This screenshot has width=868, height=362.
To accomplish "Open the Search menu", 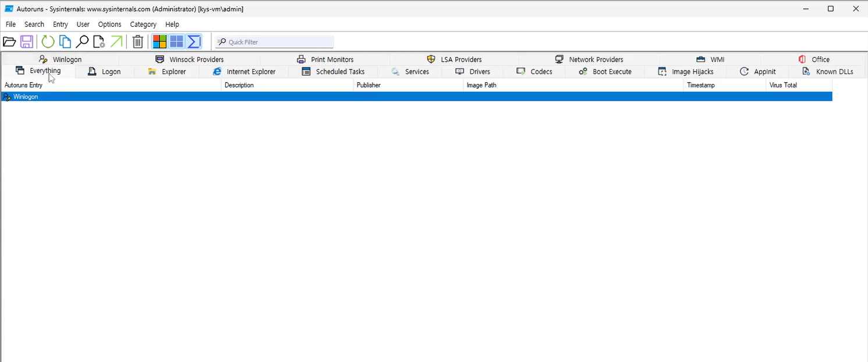I will click(x=34, y=24).
